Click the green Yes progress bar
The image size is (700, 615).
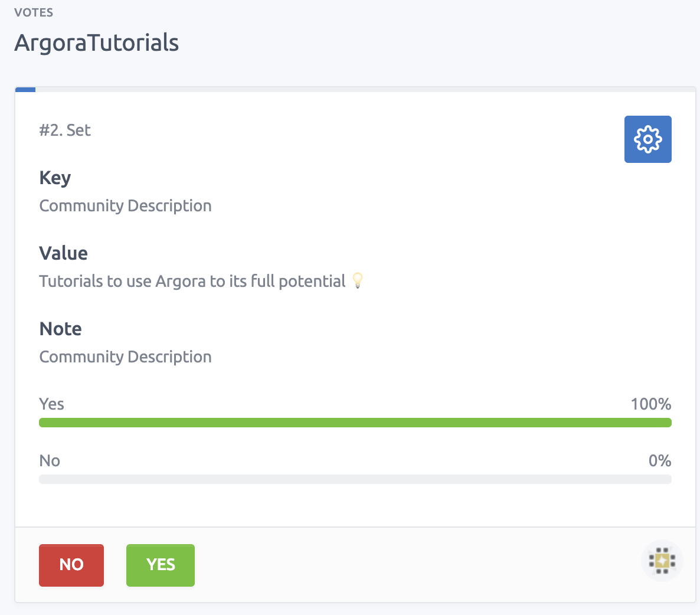tap(355, 423)
